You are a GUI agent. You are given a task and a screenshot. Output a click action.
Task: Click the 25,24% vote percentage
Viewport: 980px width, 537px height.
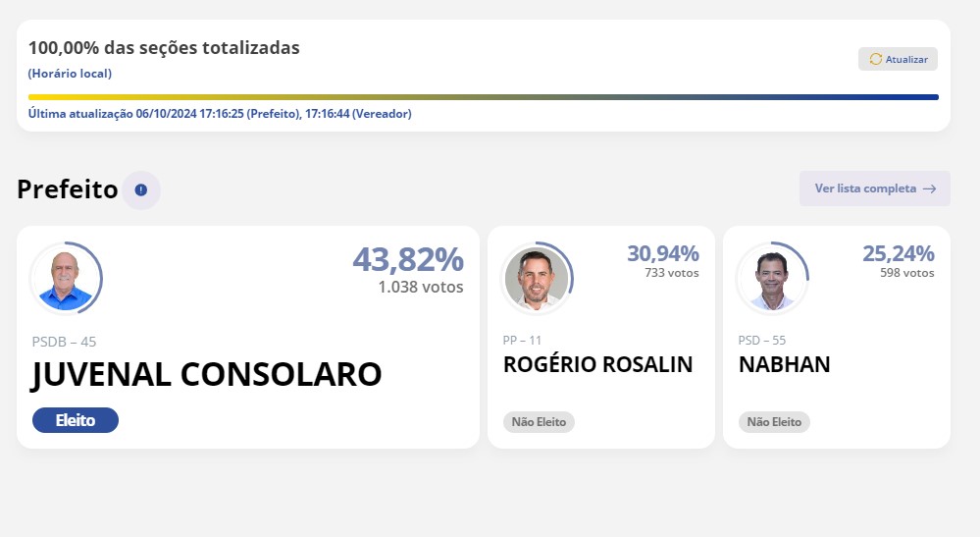point(899,253)
